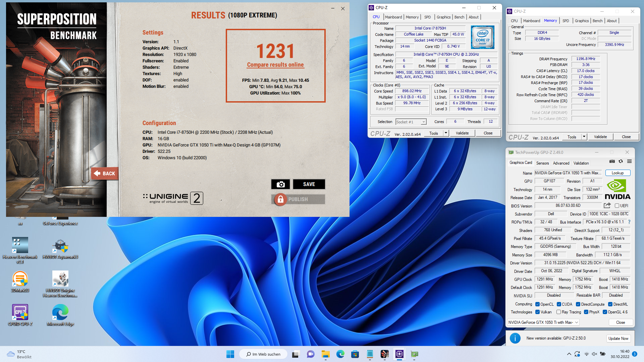Viewport: 644px width, 362px height.
Task: Open 3DMark03 desktop icon
Action: coord(20,282)
